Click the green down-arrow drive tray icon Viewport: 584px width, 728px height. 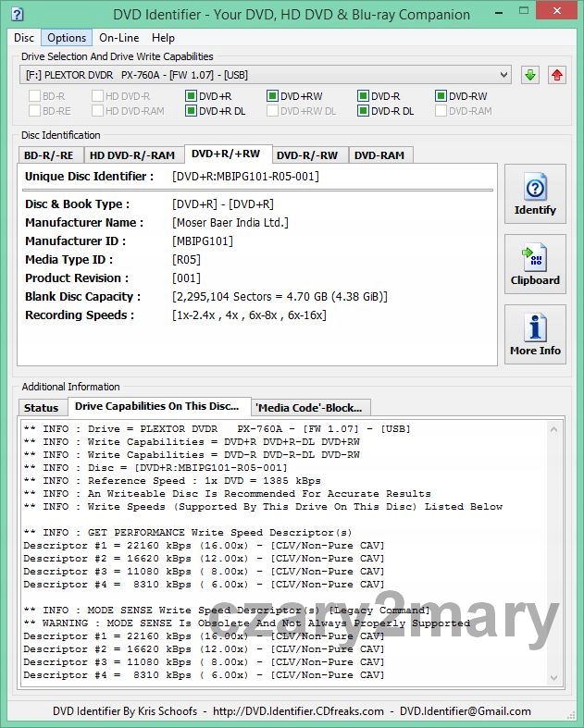click(x=529, y=75)
